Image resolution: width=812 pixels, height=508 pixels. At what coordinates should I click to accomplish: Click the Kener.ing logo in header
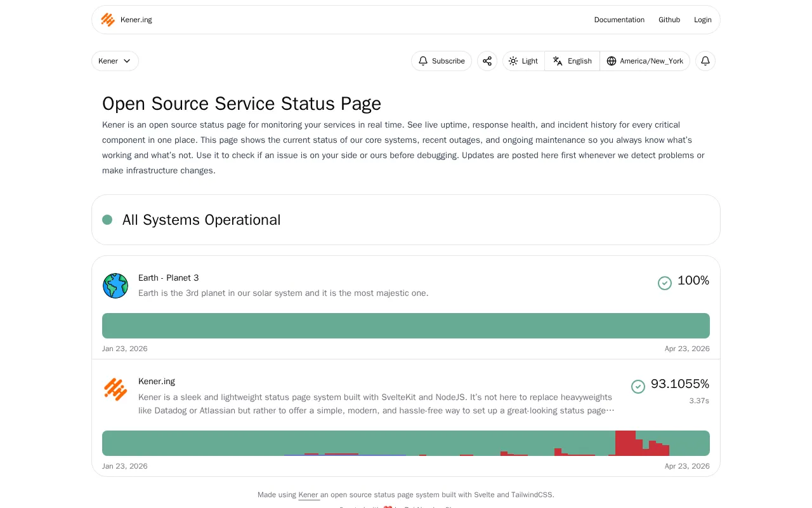tap(108, 20)
